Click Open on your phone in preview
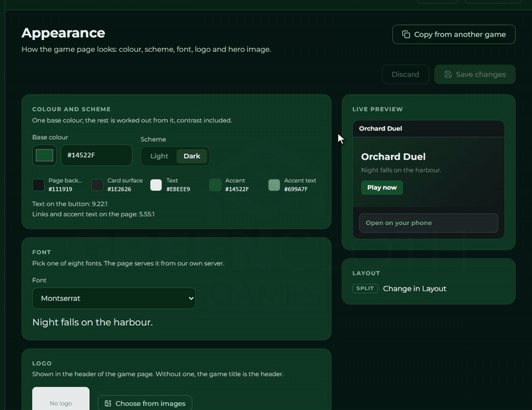The width and height of the screenshot is (532, 410). coord(428,223)
